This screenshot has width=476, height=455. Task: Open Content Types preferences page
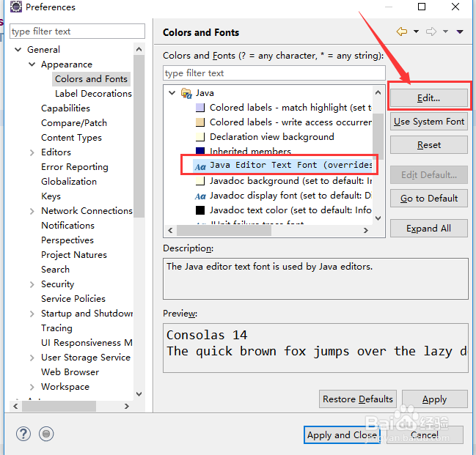click(71, 138)
